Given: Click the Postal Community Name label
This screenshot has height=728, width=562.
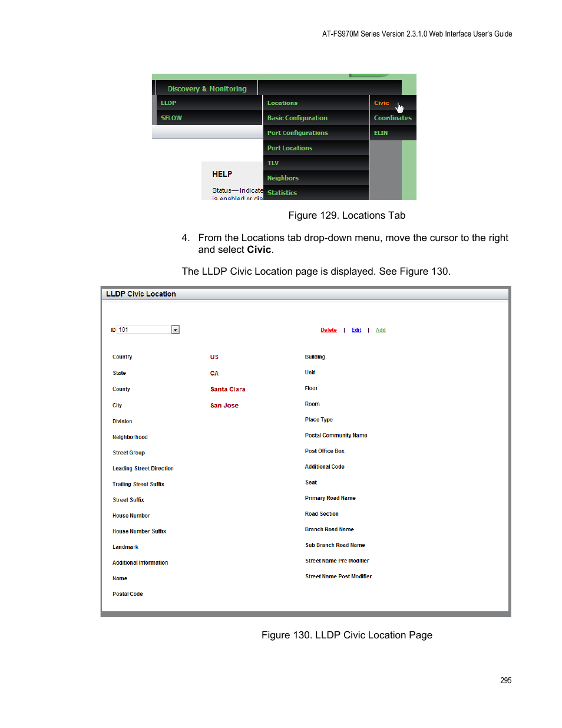Looking at the screenshot, I should [336, 436].
